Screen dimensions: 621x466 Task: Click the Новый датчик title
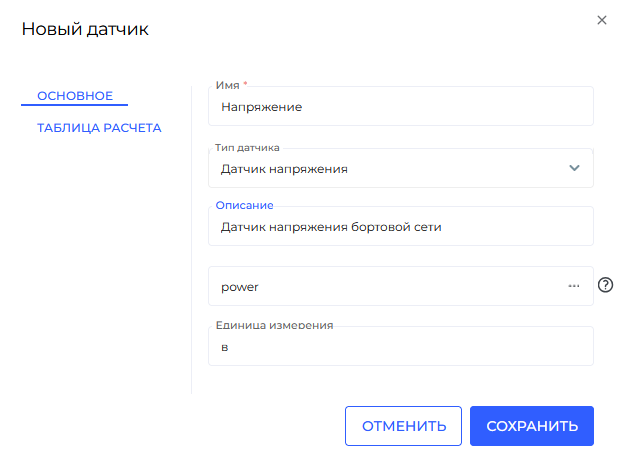point(85,29)
